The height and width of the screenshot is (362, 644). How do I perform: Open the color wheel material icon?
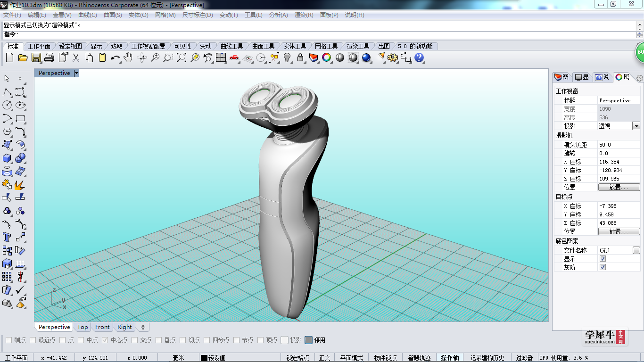tap(326, 58)
